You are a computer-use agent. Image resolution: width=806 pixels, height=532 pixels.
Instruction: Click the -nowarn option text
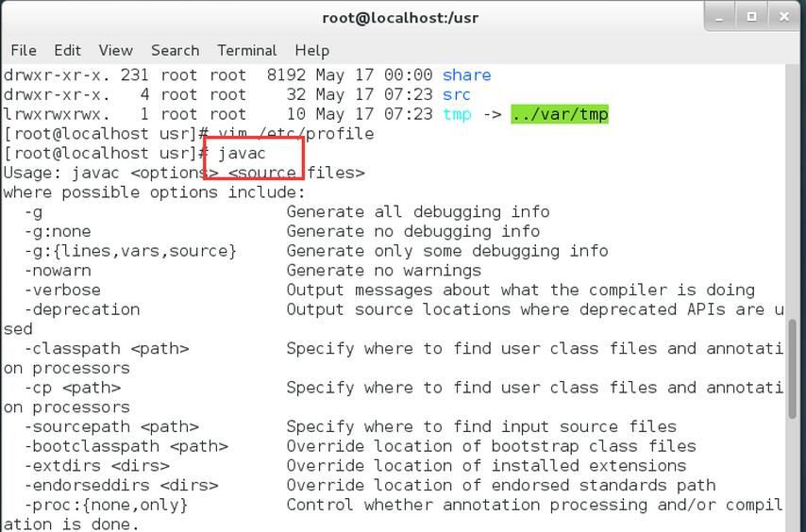(x=58, y=270)
